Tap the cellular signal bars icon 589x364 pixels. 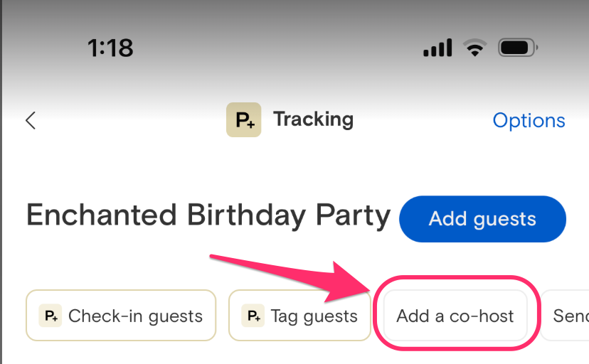pyautogui.click(x=437, y=48)
